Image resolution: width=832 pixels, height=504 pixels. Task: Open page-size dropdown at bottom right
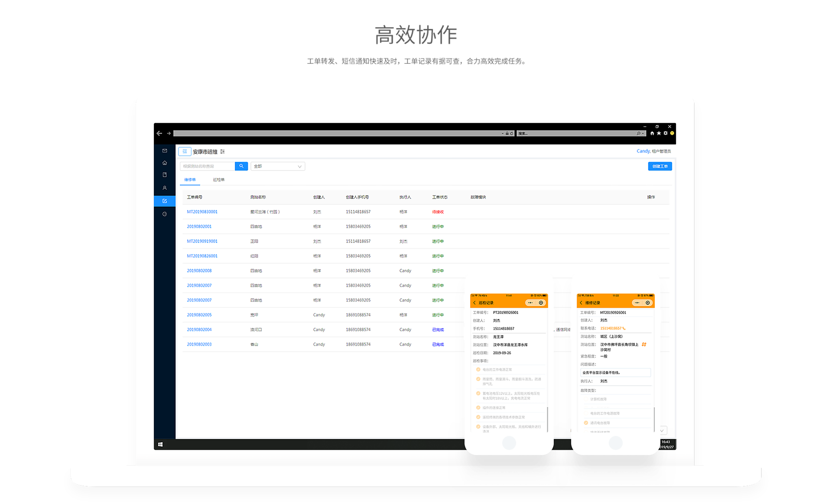tap(663, 430)
